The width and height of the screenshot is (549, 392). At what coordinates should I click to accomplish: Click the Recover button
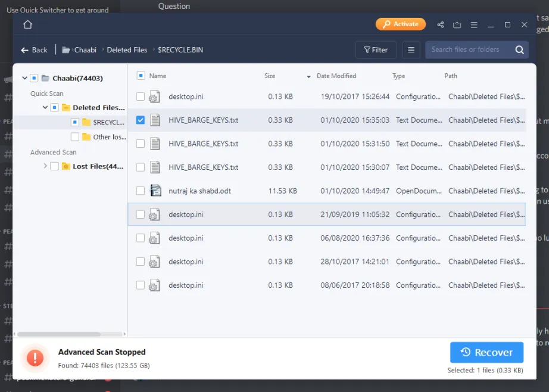[486, 352]
